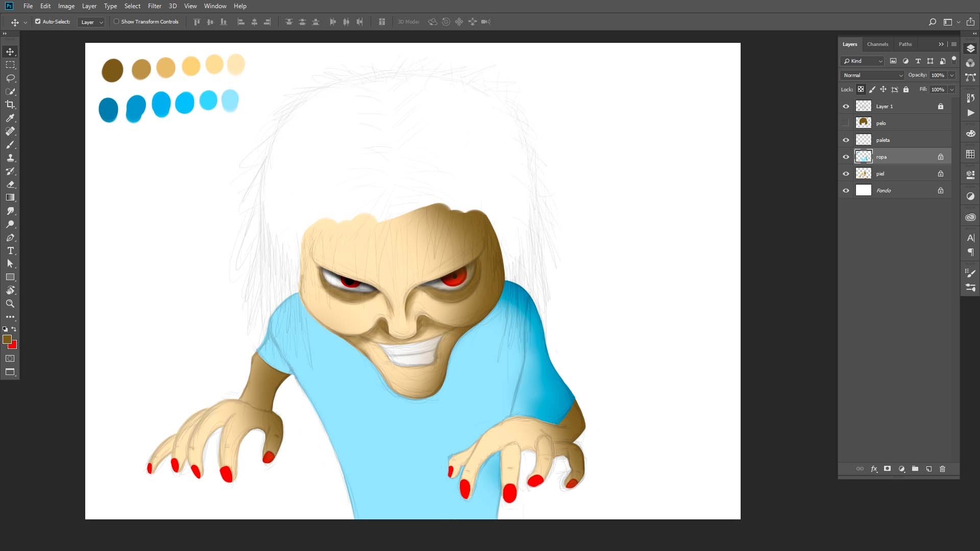The image size is (980, 551).
Task: Select the Hand tool
Action: [x=10, y=290]
